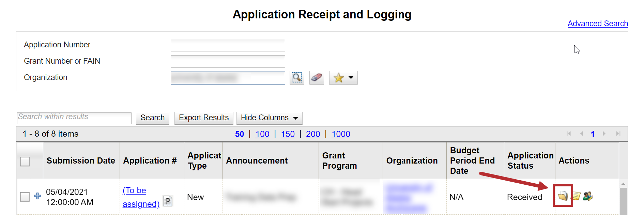Click the yellow notes icon in Actions
The height and width of the screenshot is (215, 644).
tap(576, 196)
